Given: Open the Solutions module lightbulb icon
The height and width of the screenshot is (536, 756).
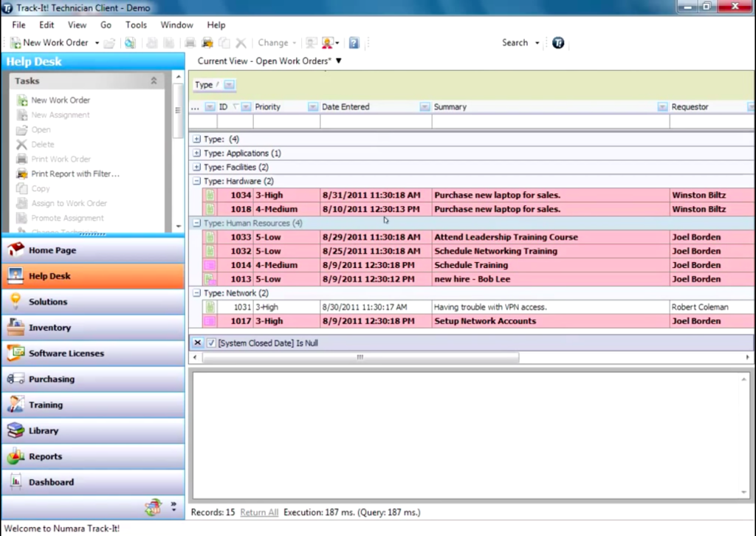Looking at the screenshot, I should pyautogui.click(x=16, y=301).
